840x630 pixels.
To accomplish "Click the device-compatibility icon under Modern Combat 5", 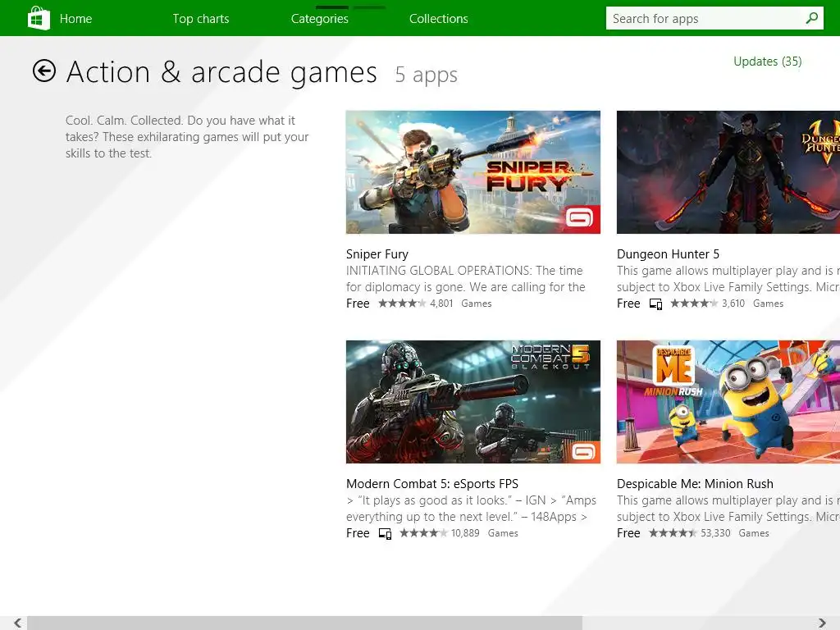I will point(385,533).
